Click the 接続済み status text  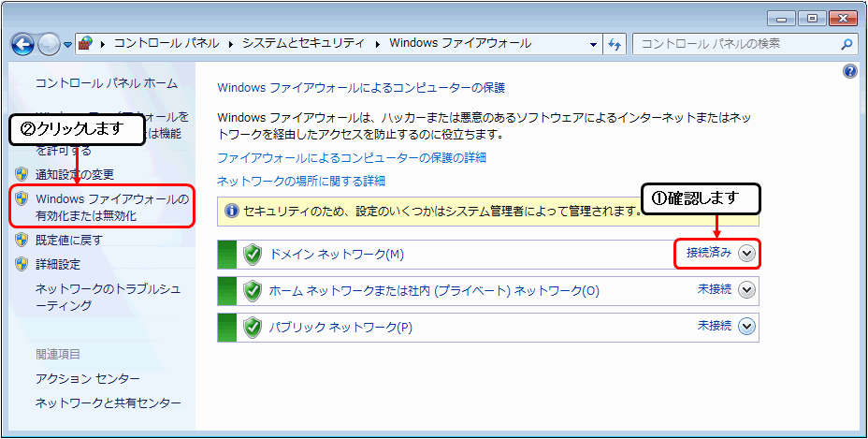point(709,254)
